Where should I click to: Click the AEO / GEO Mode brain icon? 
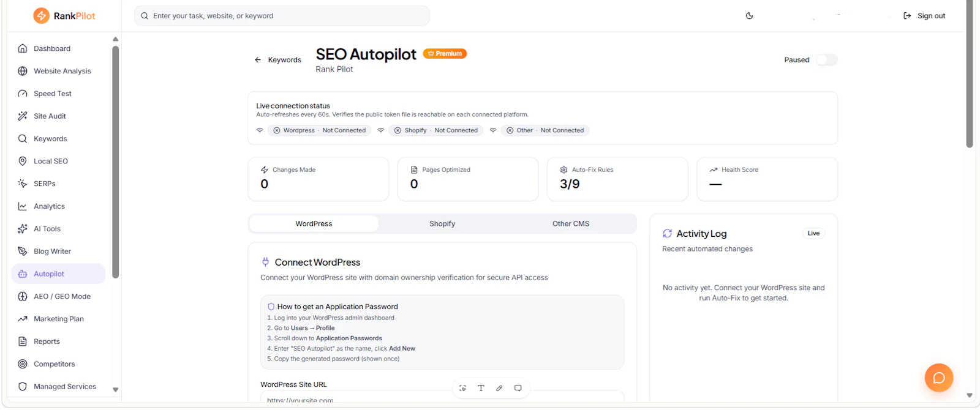click(x=23, y=296)
